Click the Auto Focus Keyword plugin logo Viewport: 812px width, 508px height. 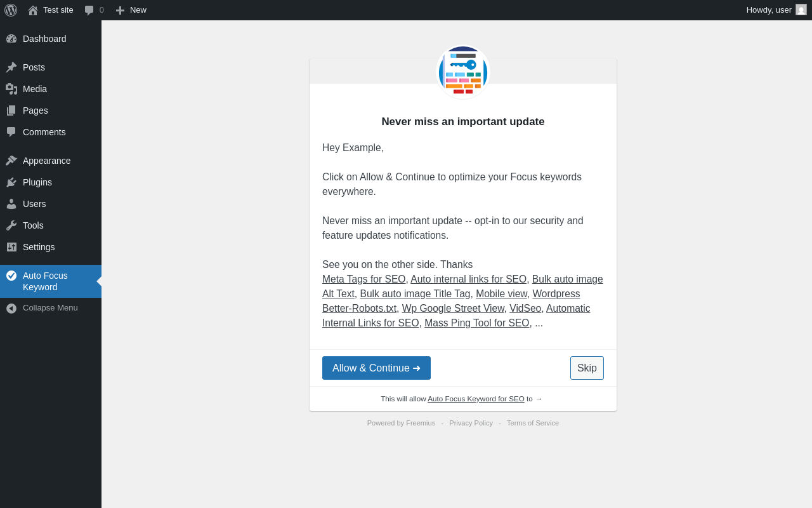pos(463,72)
